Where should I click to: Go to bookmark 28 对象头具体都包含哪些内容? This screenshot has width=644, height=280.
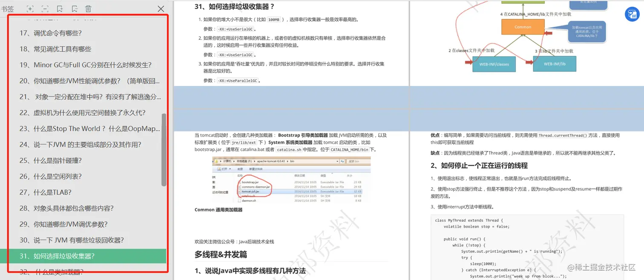click(x=66, y=208)
